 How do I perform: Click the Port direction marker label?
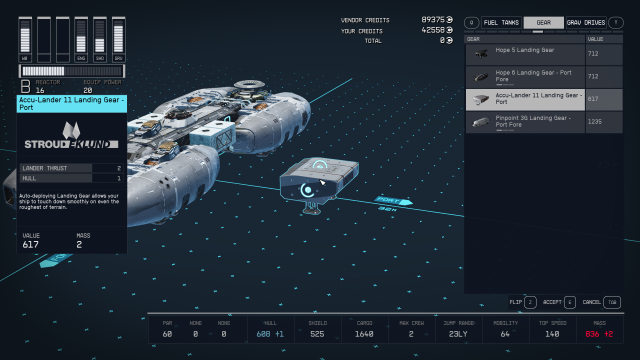393,200
